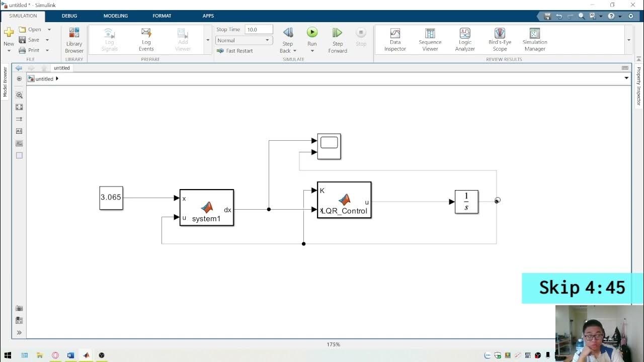Open the Model Browser side panel
Image resolution: width=644 pixels, height=362 pixels.
tap(6, 82)
